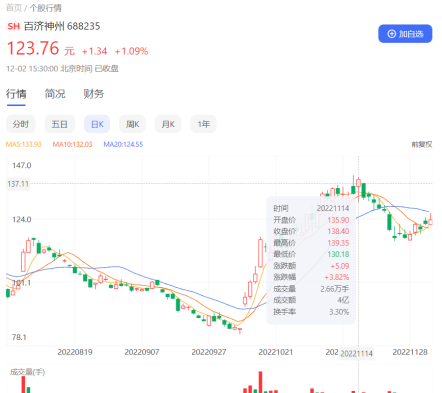Screen dimensions: 442x393
Task: Select the 月K chart period
Action: 168,124
